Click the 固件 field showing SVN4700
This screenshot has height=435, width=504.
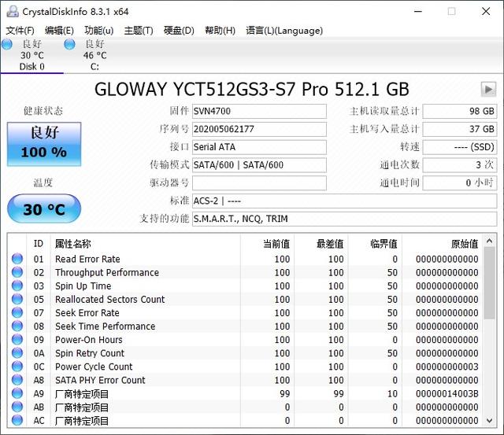259,111
